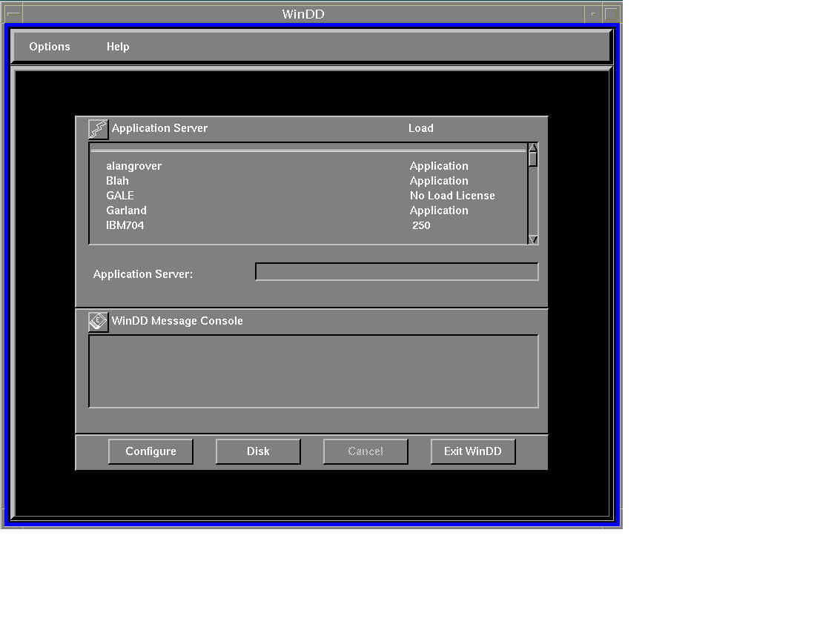Click the grayed-out Cancel button
Image resolution: width=840 pixels, height=630 pixels.
(366, 451)
